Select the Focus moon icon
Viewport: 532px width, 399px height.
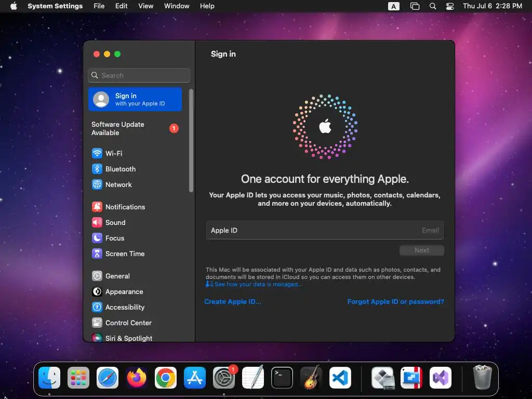(x=97, y=238)
